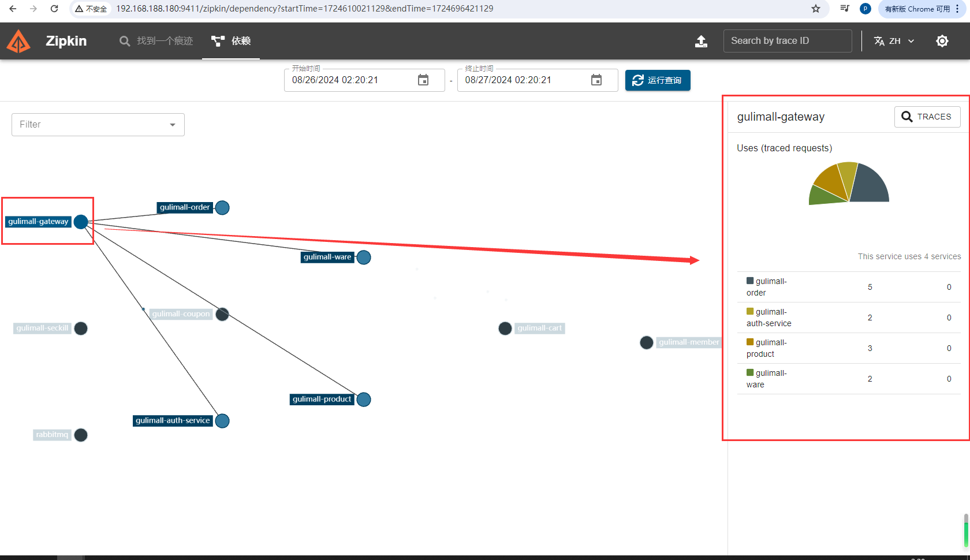Click the gulimall-auth-service graph label

point(173,420)
